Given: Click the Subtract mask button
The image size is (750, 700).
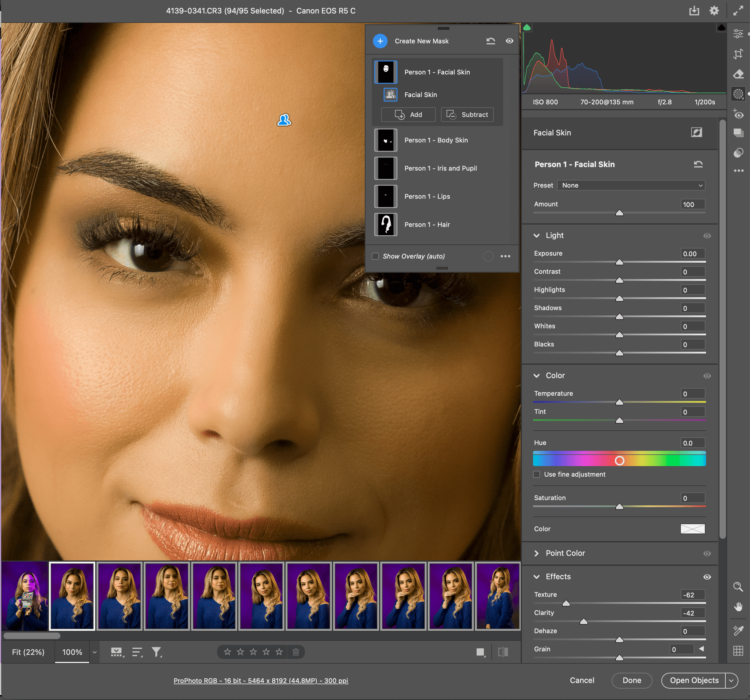Looking at the screenshot, I should pos(467,115).
